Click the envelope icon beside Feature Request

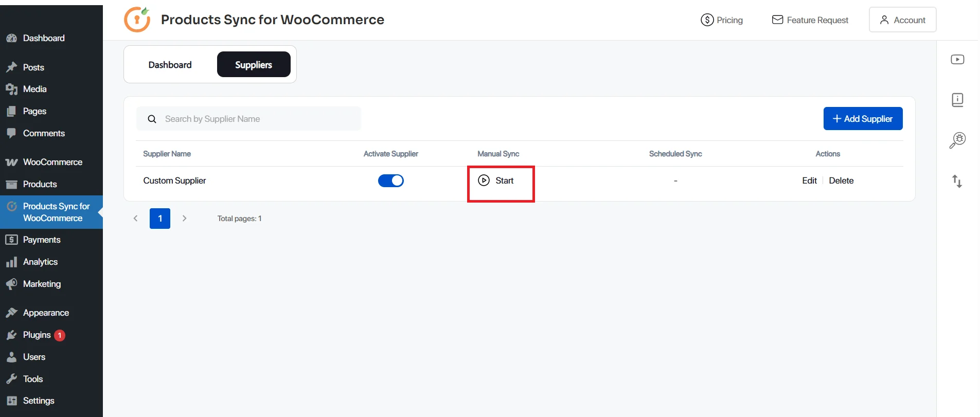[778, 20]
